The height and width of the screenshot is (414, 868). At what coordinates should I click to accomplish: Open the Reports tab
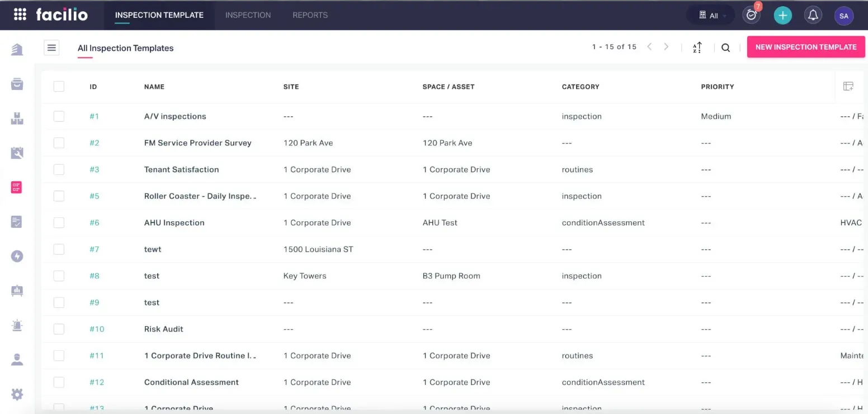click(310, 15)
